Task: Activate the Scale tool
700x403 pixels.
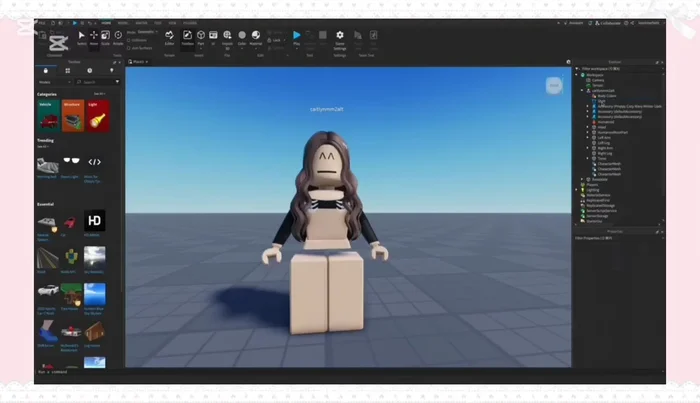Action: click(105, 37)
